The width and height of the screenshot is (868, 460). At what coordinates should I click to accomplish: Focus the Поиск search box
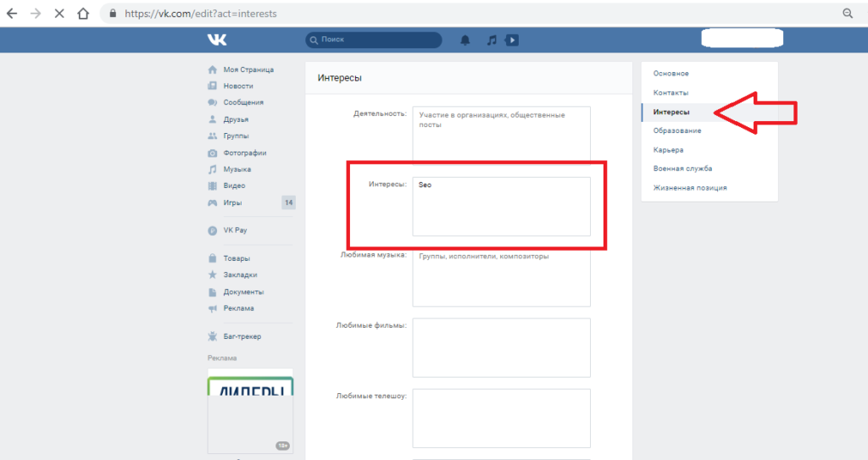point(377,40)
